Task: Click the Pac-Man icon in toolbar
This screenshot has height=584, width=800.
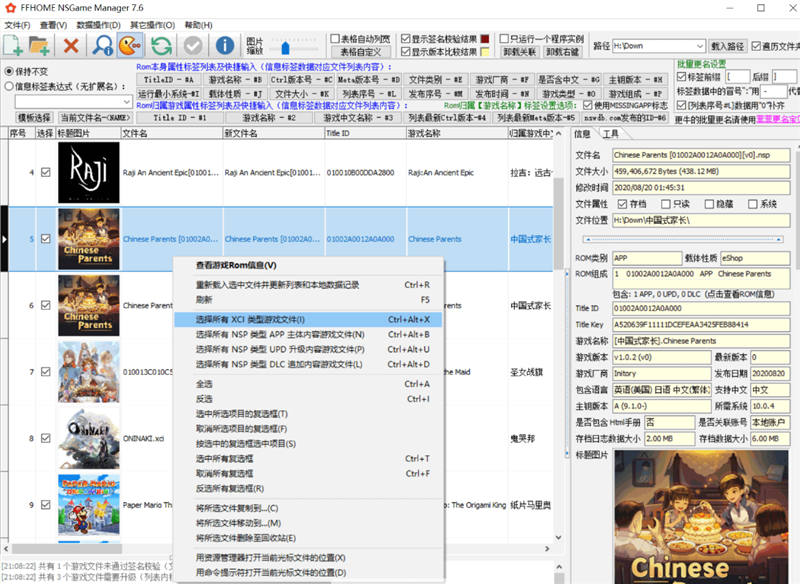Action: (x=130, y=45)
